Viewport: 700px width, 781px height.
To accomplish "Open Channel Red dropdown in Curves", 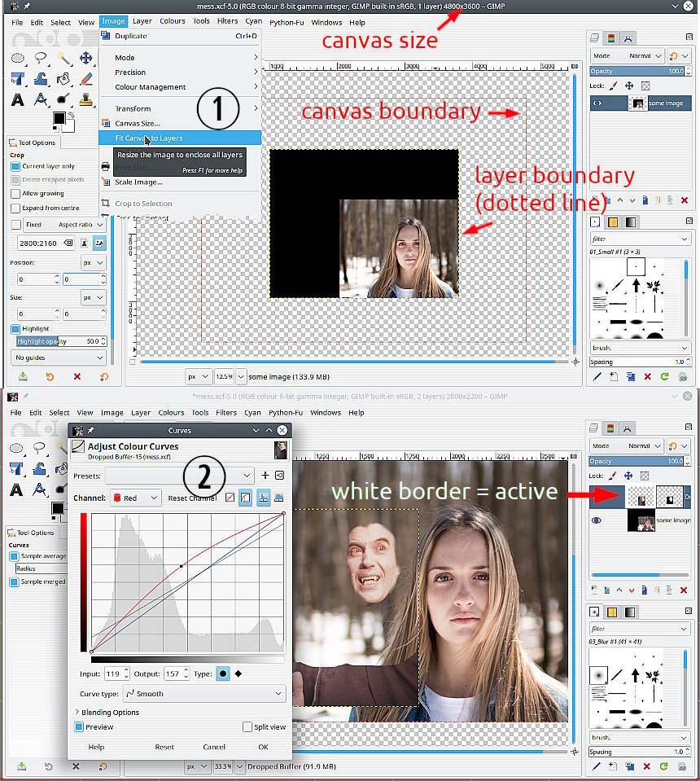I will pos(135,498).
